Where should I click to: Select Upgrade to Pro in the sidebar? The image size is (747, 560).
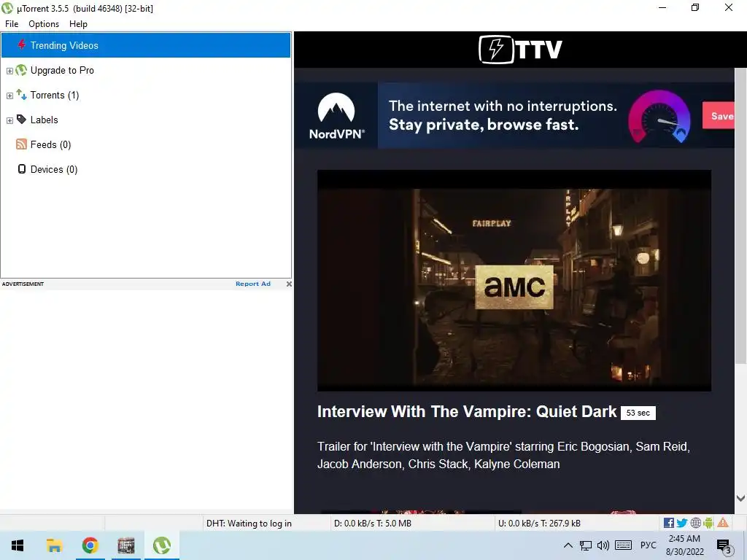point(62,71)
